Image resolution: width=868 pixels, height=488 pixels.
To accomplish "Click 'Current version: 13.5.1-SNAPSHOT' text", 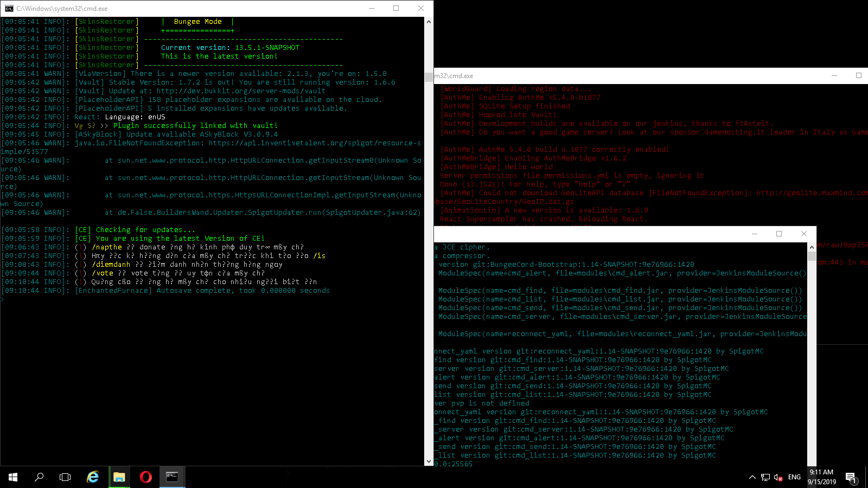I will (x=230, y=48).
